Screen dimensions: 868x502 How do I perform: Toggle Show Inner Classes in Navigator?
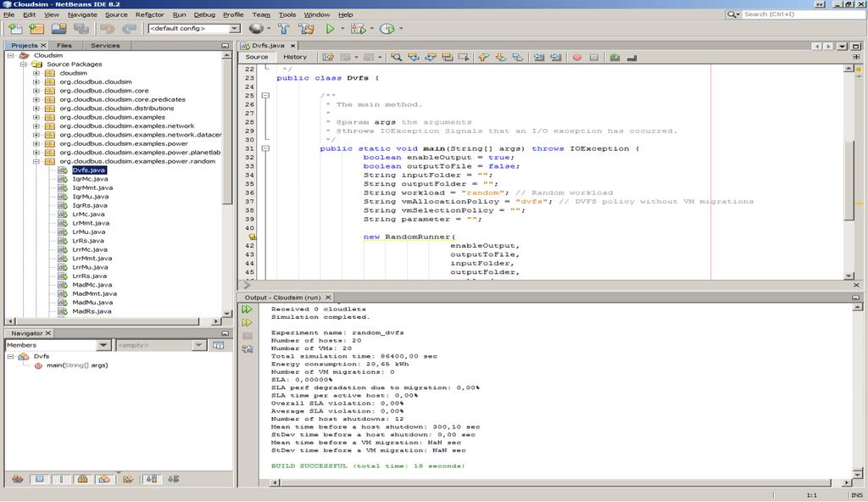[104, 479]
